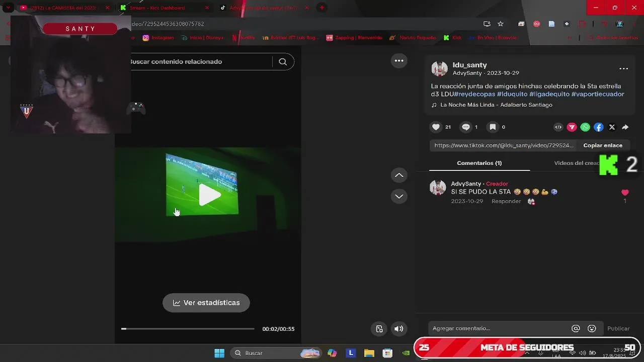Screen dimensions: 644x362
Task: Open the Zapping | Bienvenido bookmark
Action: 354,38
